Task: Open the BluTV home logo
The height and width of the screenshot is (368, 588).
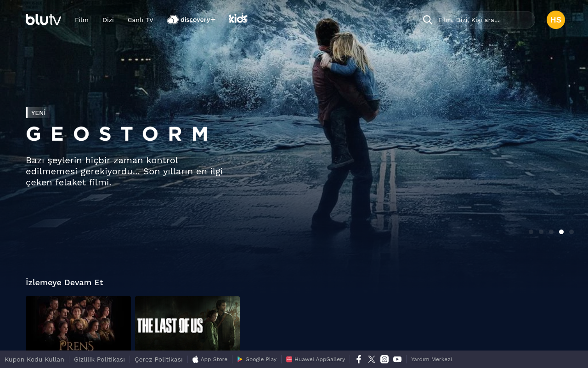Action: 43,20
